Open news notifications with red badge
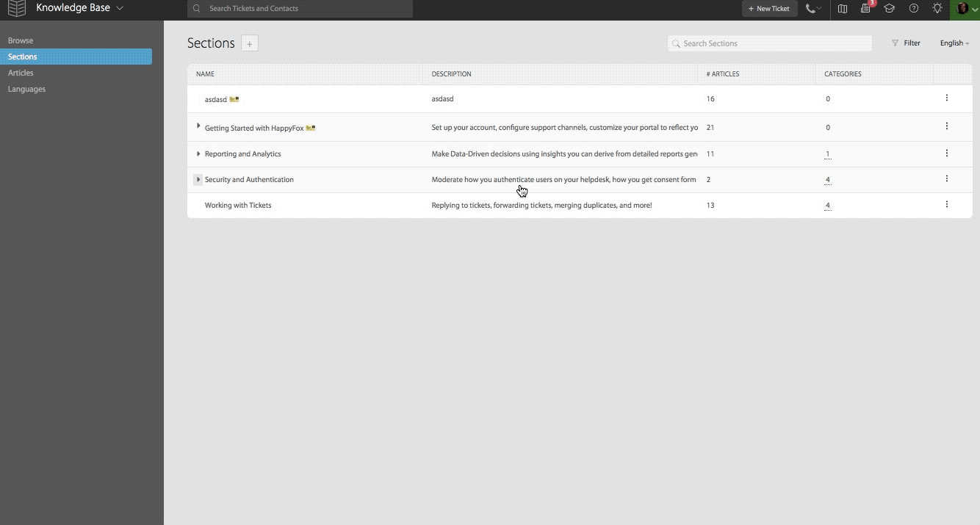Image resolution: width=980 pixels, height=525 pixels. [x=866, y=8]
